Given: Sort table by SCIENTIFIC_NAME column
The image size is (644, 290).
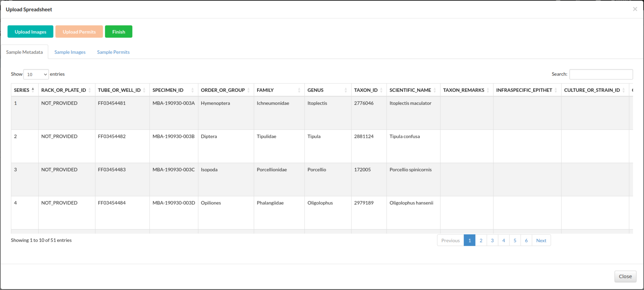Looking at the screenshot, I should click(413, 90).
